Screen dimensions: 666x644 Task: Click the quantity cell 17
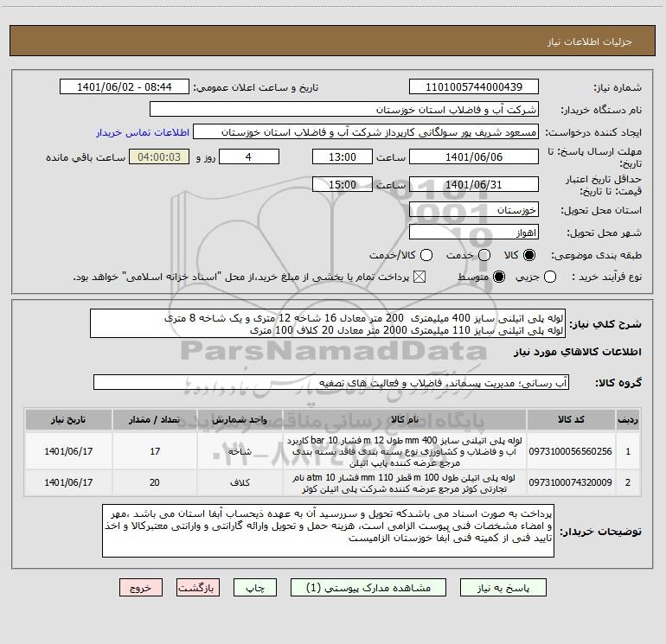[x=155, y=451]
